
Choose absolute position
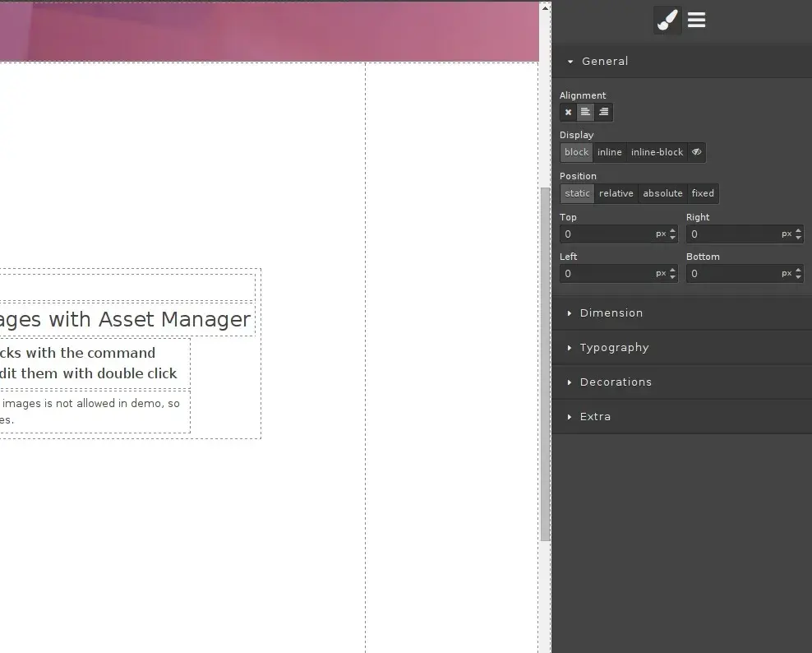(x=663, y=193)
